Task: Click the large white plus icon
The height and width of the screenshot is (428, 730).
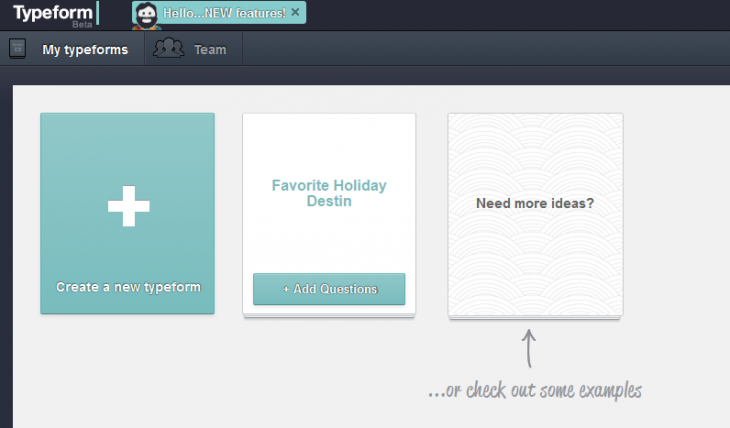Action: (128, 205)
